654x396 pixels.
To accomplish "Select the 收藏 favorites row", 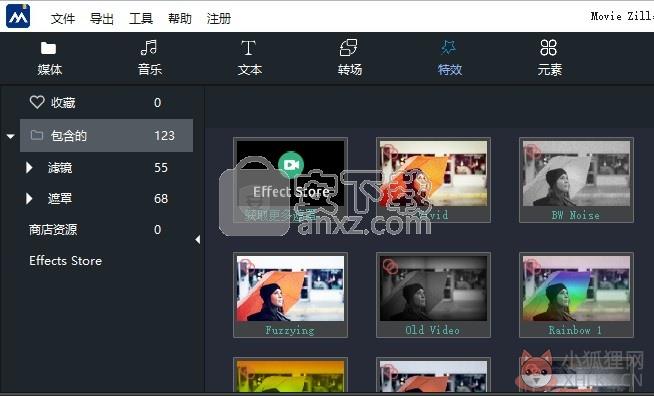I will pos(106,102).
